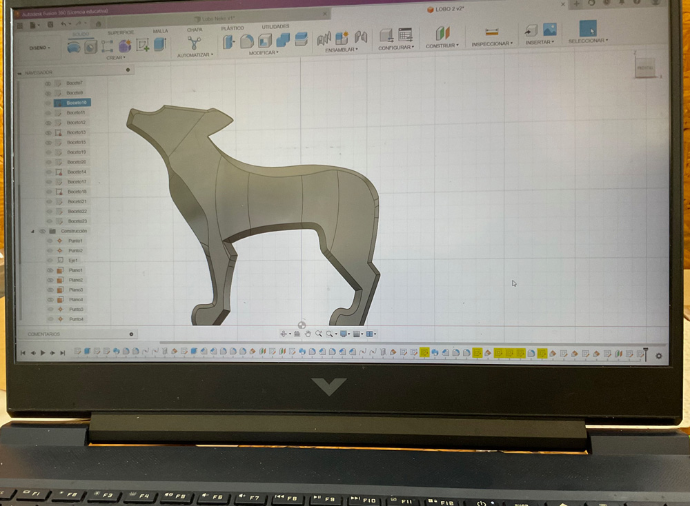Screen dimensions: 690x506
Task: Collapse the Construcción folder tree arrow
Action: pos(33,231)
